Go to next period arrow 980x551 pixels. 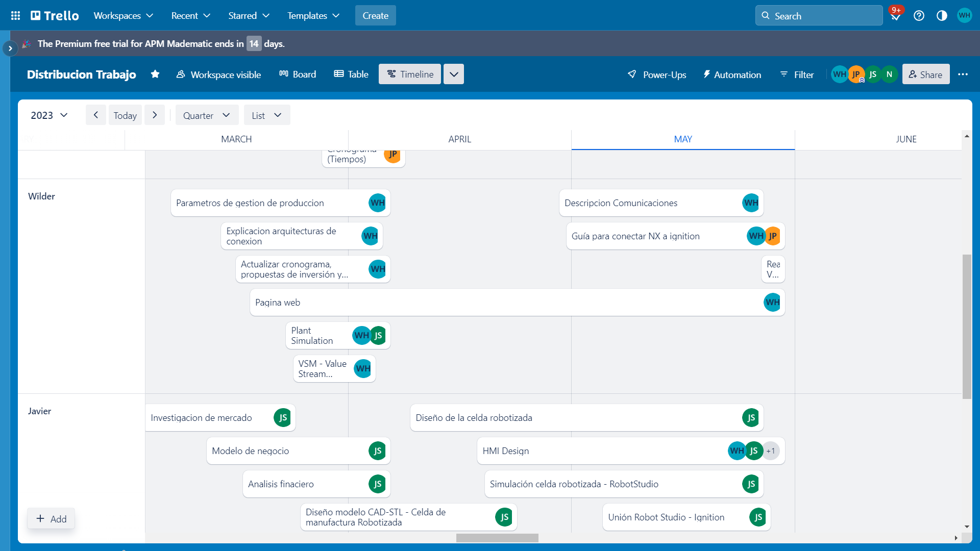pos(155,115)
